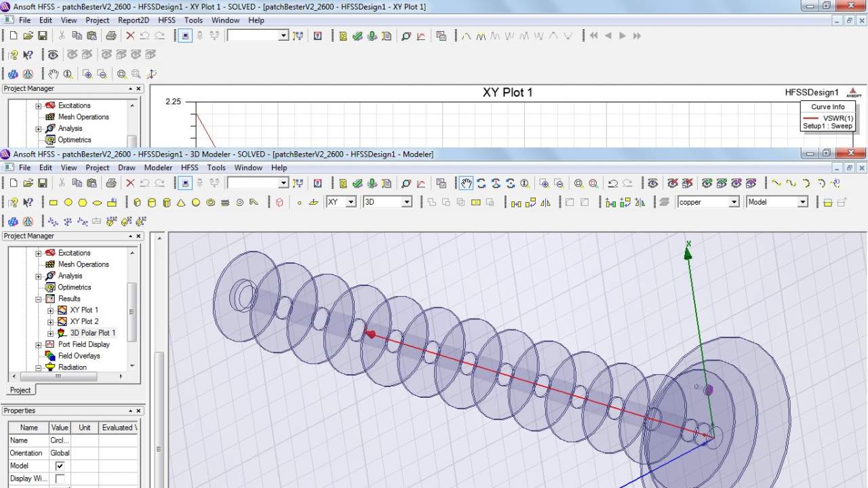Open the HFSS menu in Modeler window

189,167
